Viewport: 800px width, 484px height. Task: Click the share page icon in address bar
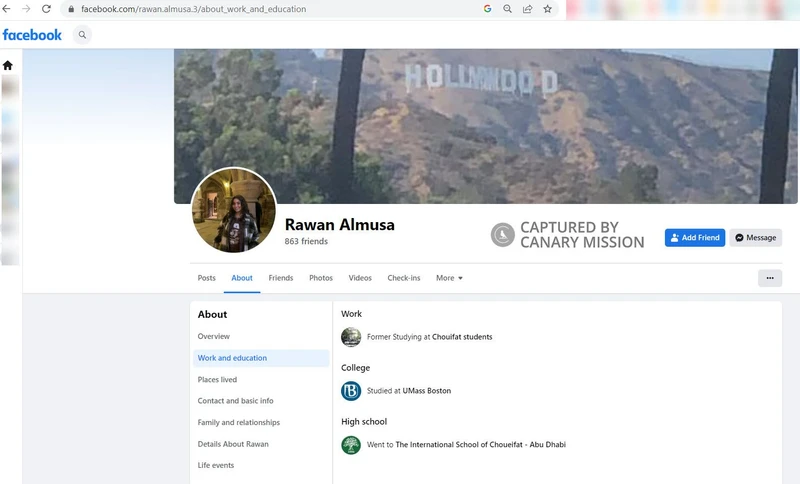[x=528, y=9]
